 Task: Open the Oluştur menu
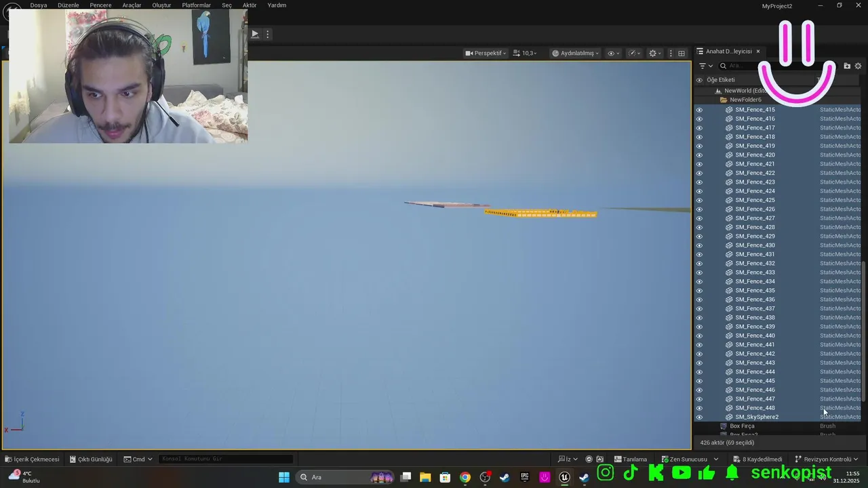coord(161,5)
